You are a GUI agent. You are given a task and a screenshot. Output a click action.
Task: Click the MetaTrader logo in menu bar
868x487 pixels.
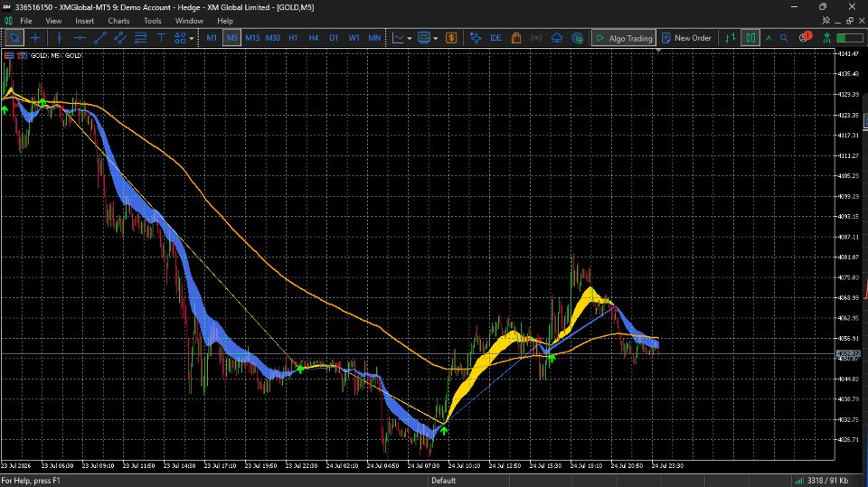8,21
